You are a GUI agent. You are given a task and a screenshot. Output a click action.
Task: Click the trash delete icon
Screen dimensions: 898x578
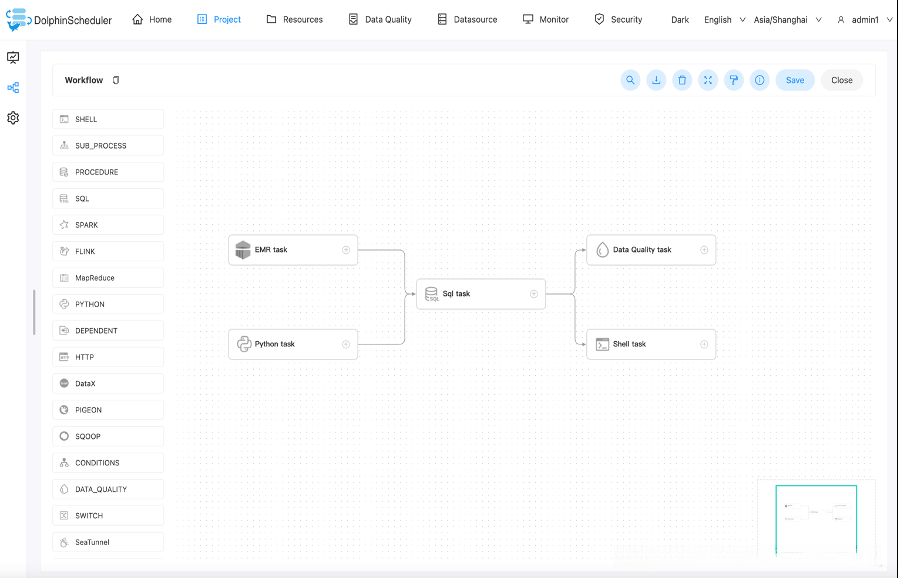[x=682, y=80]
